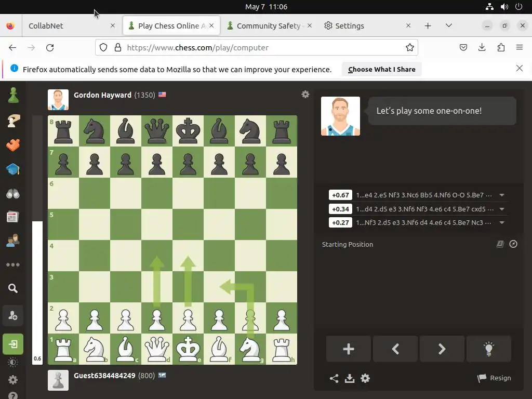Click the +0.67 evaluation badge
Viewport: 532px width, 399px height.
[x=340, y=195]
